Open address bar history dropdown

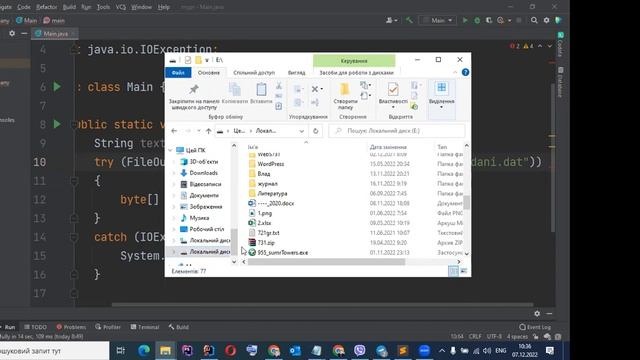coord(302,131)
